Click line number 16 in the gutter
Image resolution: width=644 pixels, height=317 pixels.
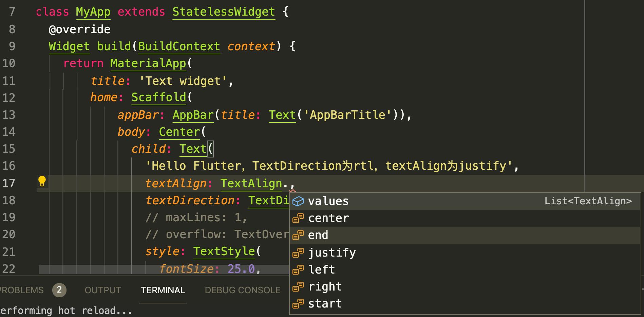point(10,166)
